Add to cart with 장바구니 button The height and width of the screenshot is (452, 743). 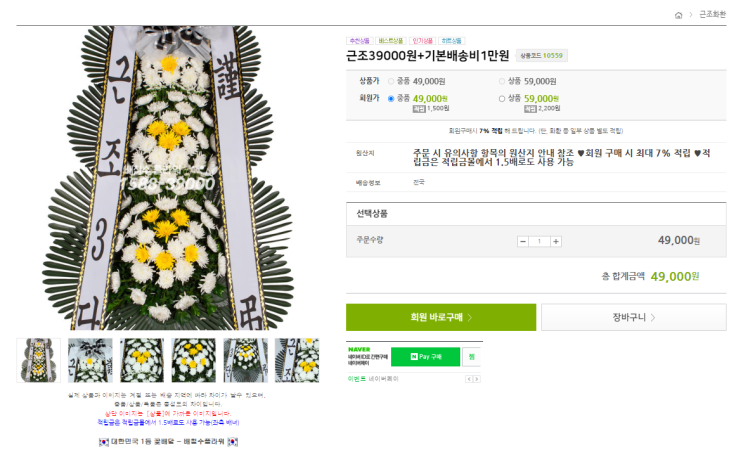click(x=634, y=317)
